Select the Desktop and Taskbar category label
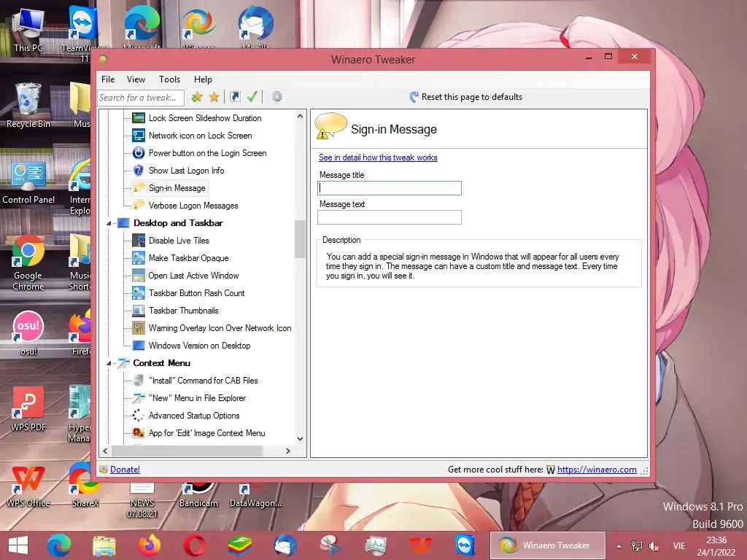 (x=178, y=223)
